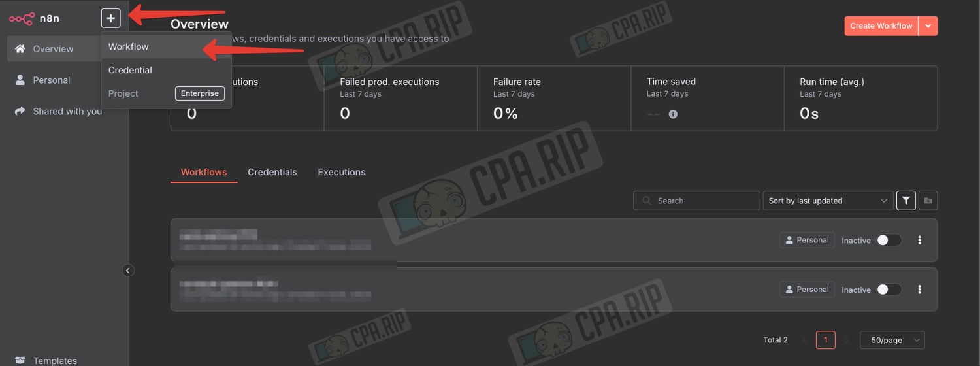This screenshot has height=366, width=980.
Task: Activate the second workflow toggle
Action: click(x=889, y=290)
